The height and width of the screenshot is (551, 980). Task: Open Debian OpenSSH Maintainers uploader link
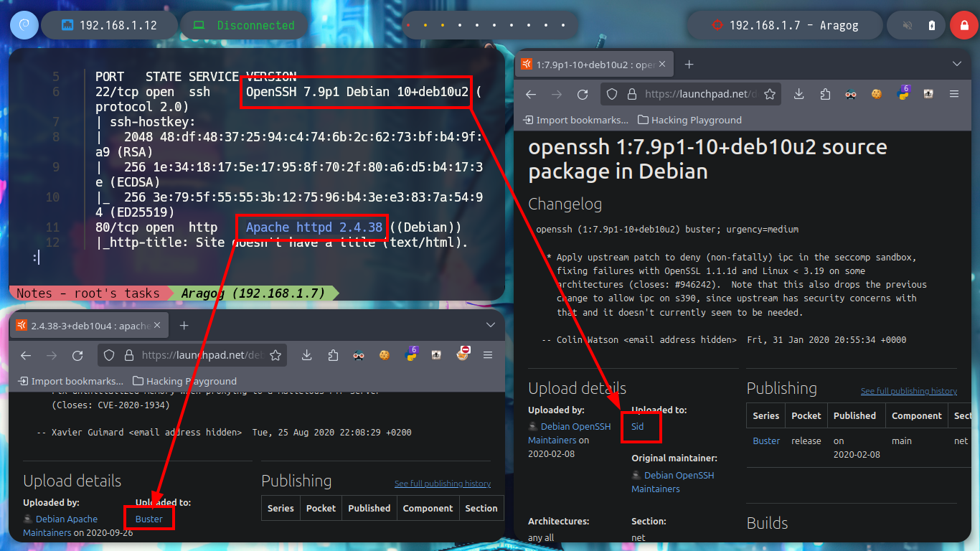[570, 433]
